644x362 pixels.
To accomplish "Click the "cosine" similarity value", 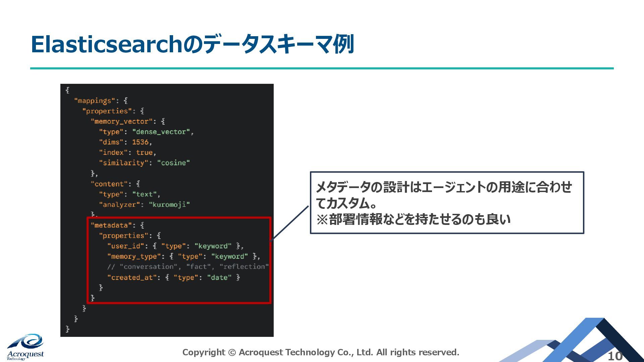I will coord(173,163).
